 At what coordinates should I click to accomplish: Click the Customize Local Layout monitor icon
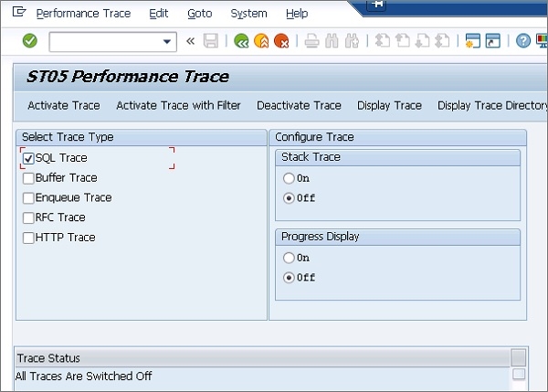click(543, 41)
